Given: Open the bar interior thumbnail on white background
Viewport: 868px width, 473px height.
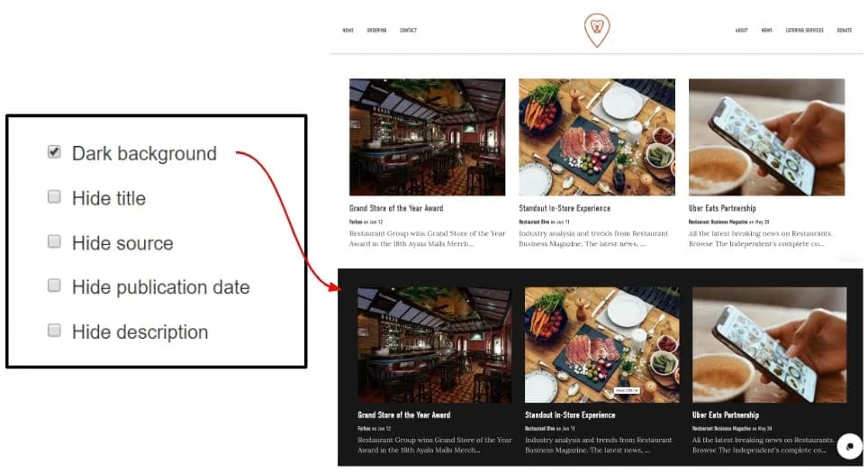Looking at the screenshot, I should (x=427, y=137).
